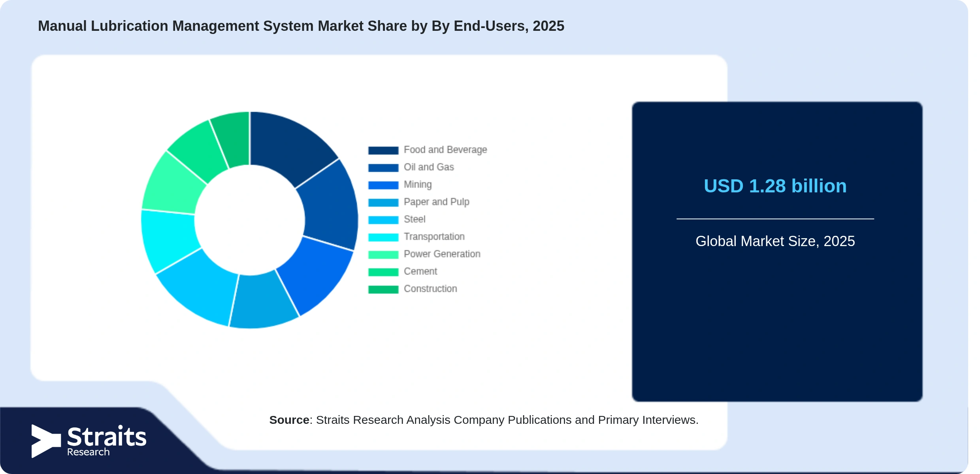This screenshot has height=474, width=980.
Task: Toggle the Transportation legend label
Action: pos(434,237)
